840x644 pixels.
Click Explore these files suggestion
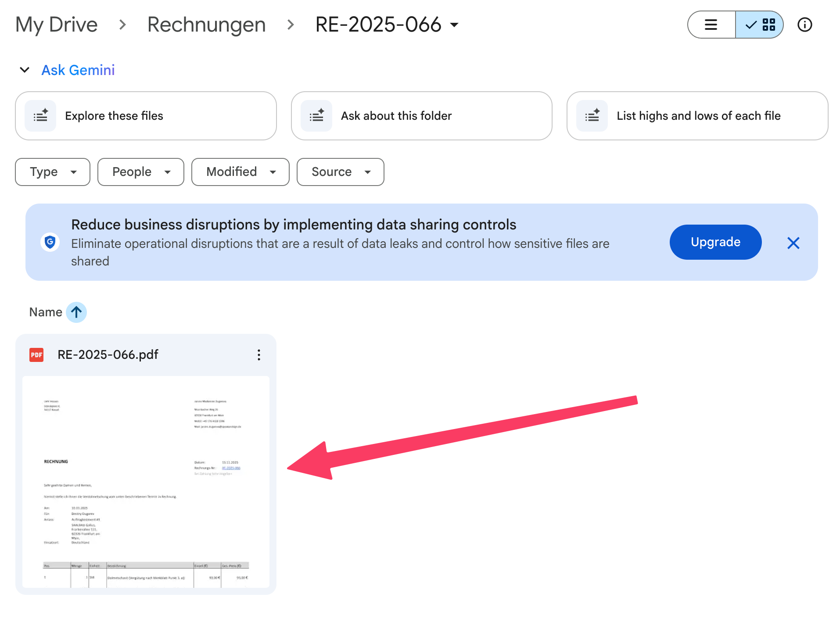(x=146, y=116)
